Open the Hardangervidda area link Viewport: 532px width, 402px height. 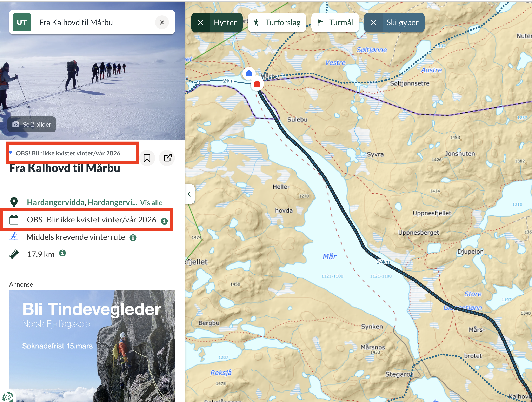[x=55, y=202]
